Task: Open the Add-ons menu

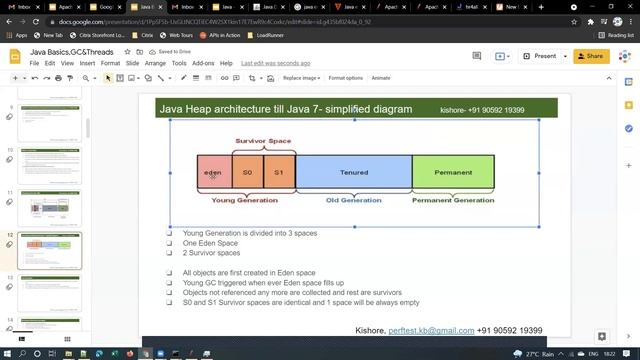Action: (x=203, y=63)
